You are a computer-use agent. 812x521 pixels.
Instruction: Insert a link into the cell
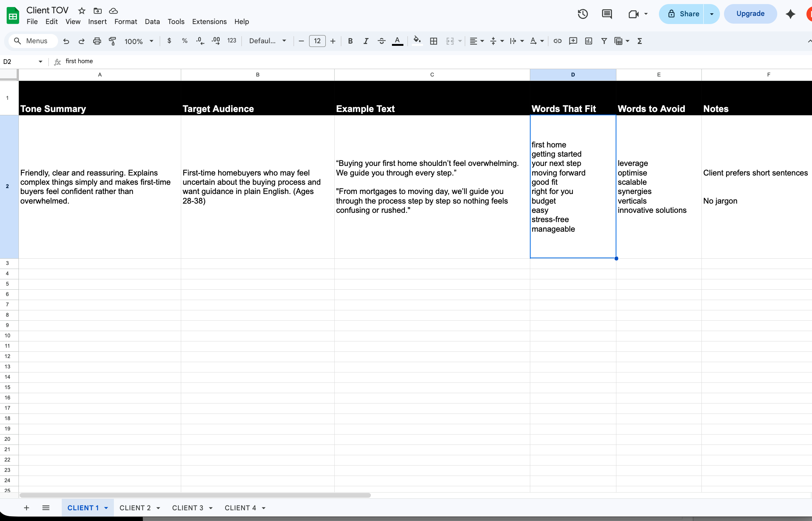pyautogui.click(x=557, y=41)
